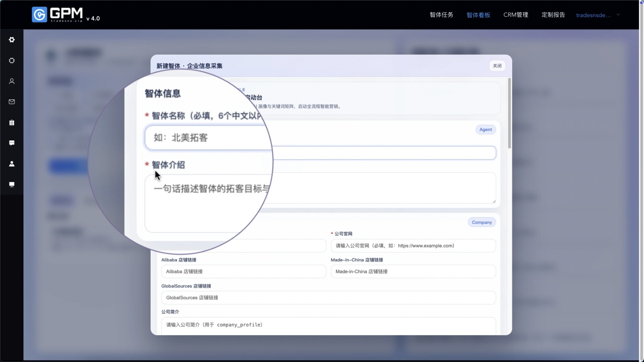The width and height of the screenshot is (644, 362).
Task: Expand the tradesnsde account dropdown arrow
Action: pos(618,15)
